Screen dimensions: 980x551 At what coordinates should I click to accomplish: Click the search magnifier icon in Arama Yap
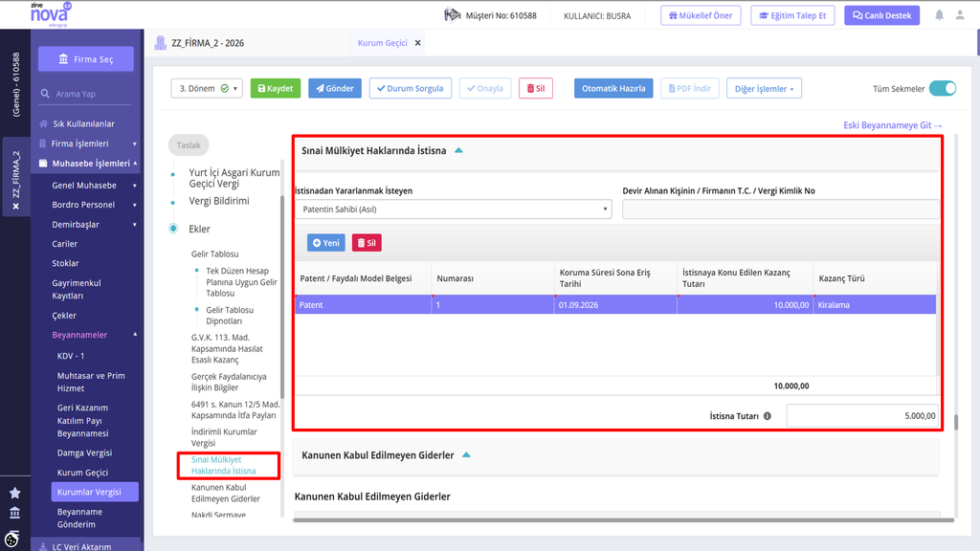click(45, 94)
